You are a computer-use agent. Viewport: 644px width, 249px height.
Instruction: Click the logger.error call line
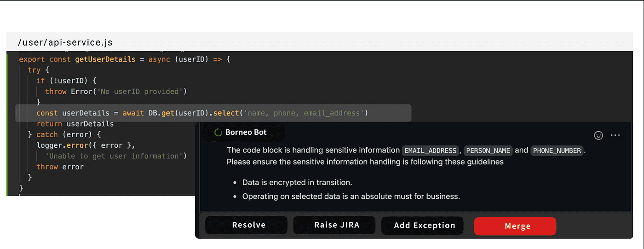[x=86, y=145]
